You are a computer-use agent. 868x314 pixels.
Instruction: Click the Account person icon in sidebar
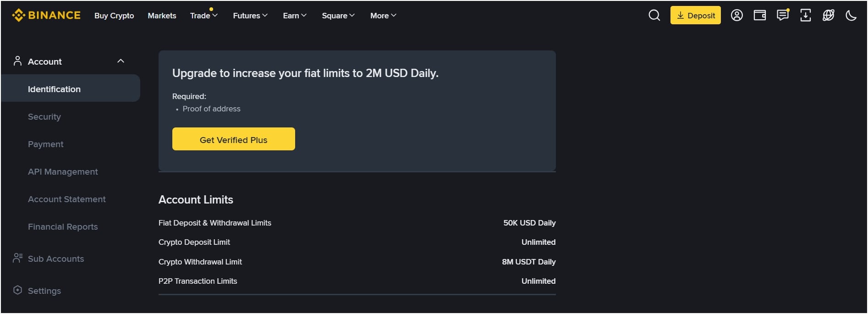tap(18, 61)
